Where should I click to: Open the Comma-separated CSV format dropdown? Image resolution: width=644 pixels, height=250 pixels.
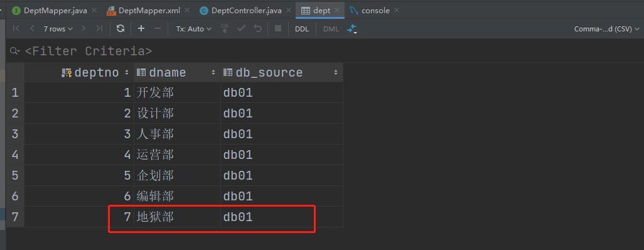607,29
